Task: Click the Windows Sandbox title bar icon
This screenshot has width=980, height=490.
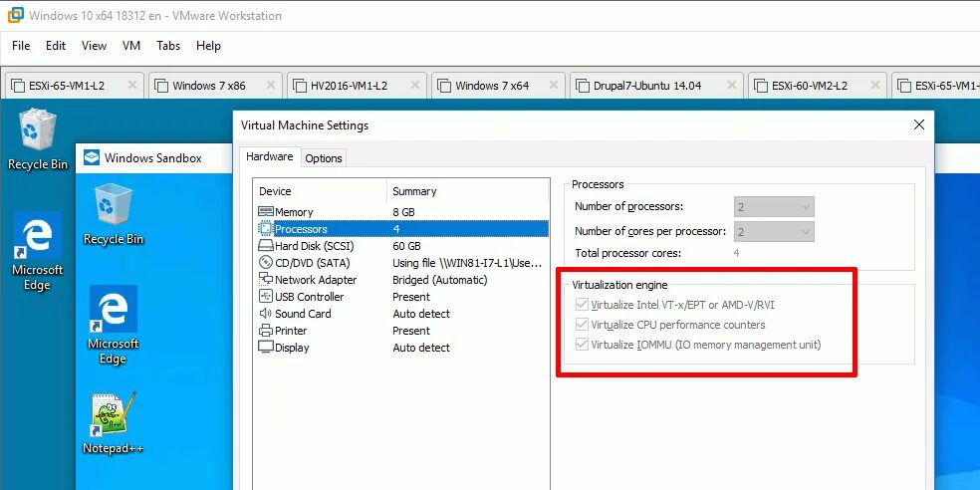Action: coord(92,157)
